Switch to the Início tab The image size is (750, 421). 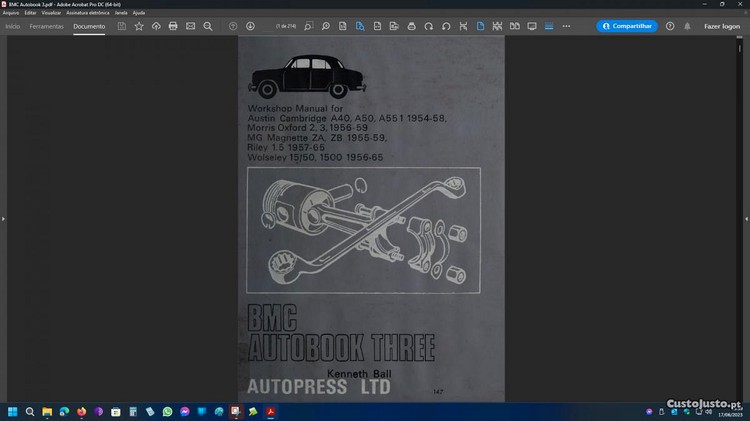pyautogui.click(x=12, y=26)
